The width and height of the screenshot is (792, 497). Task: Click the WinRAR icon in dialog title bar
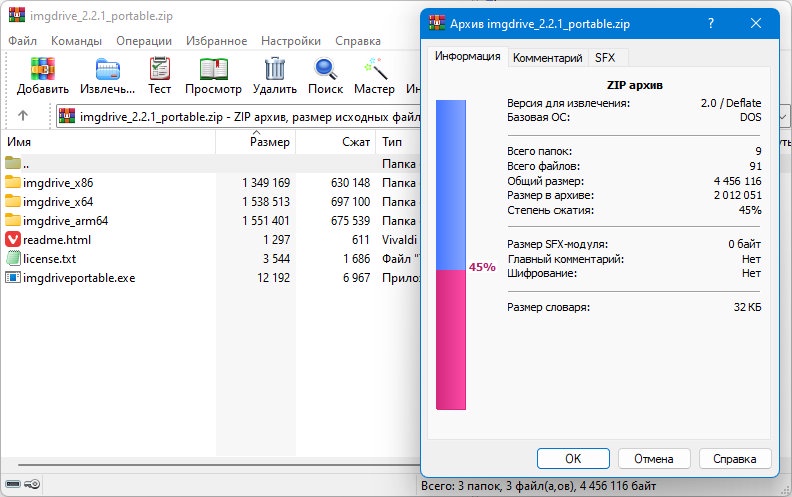click(x=437, y=23)
